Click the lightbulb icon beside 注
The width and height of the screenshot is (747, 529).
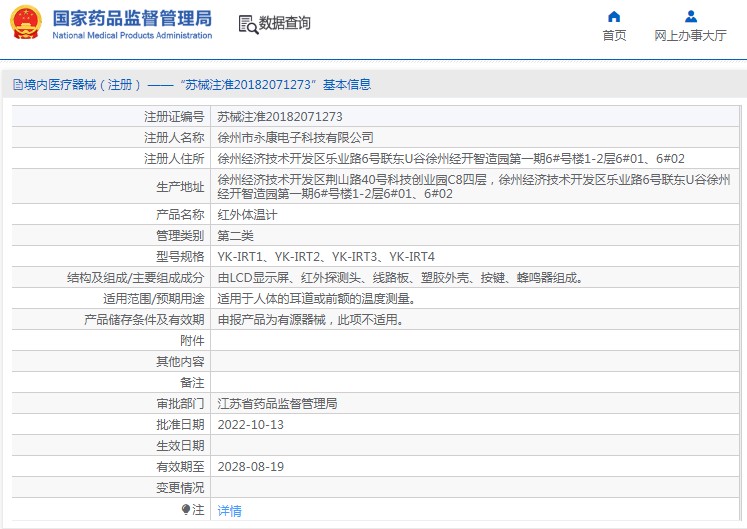186,509
